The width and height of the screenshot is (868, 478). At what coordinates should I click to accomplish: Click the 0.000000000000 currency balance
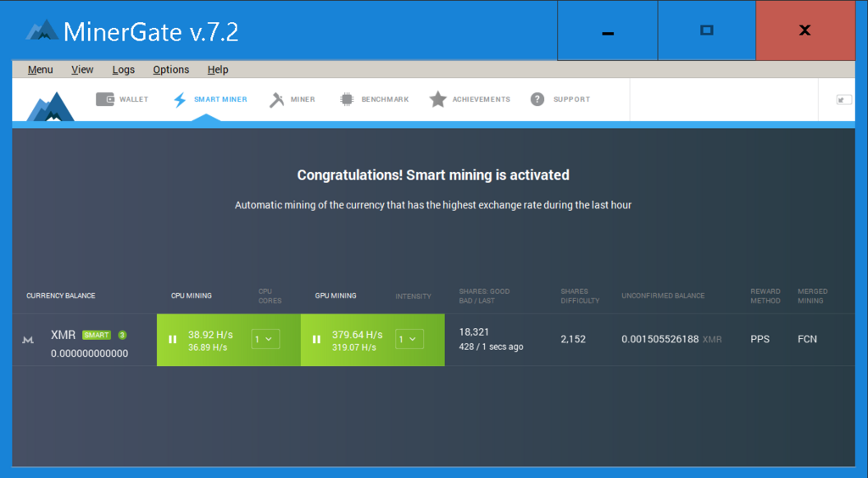[x=89, y=353]
